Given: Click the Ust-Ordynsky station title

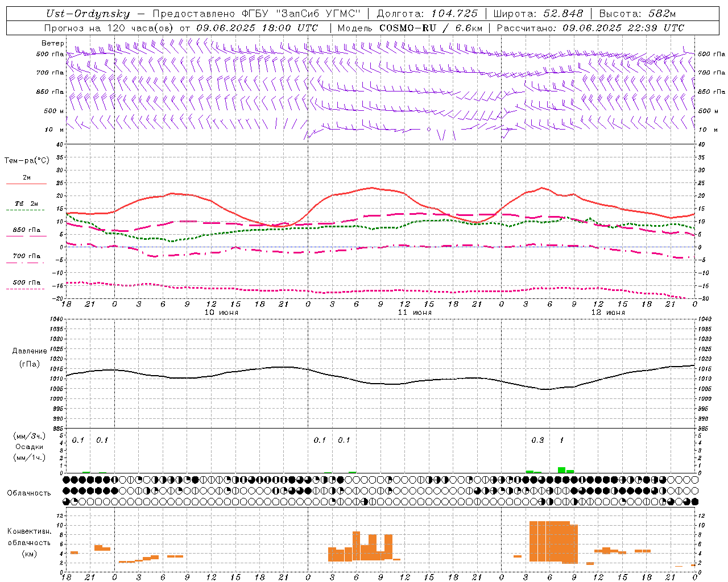Looking at the screenshot, I should tap(88, 14).
